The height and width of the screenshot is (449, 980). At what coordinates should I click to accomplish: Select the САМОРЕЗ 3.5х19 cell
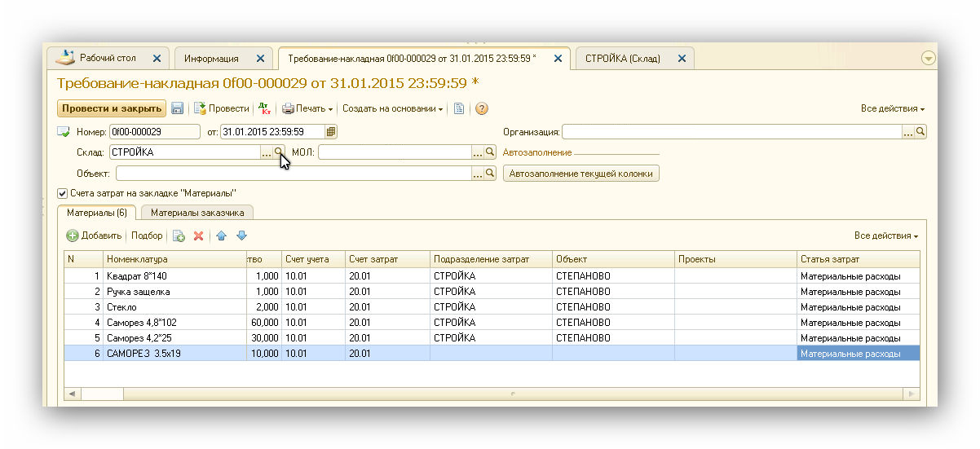pyautogui.click(x=174, y=353)
